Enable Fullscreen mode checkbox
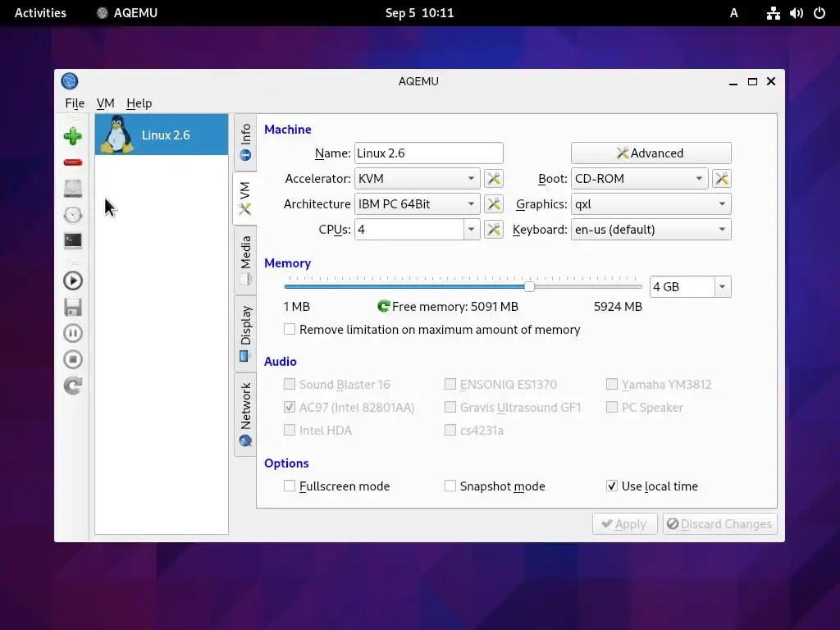This screenshot has height=630, width=840. pos(290,486)
